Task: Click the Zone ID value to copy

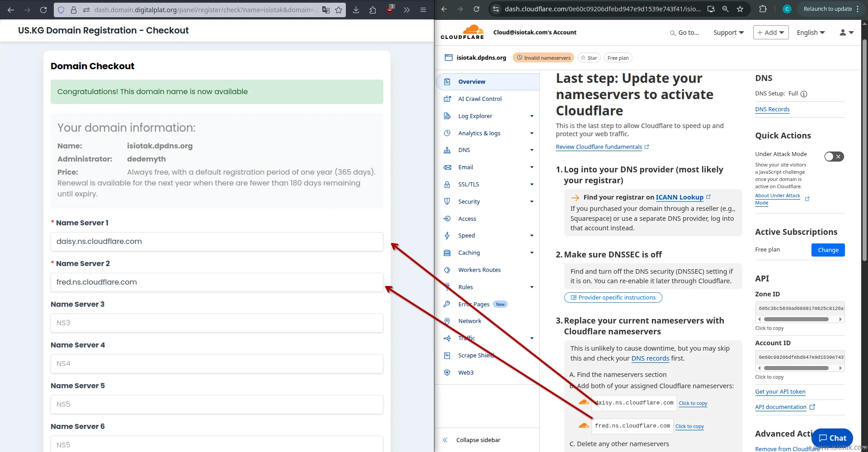Action: point(800,309)
